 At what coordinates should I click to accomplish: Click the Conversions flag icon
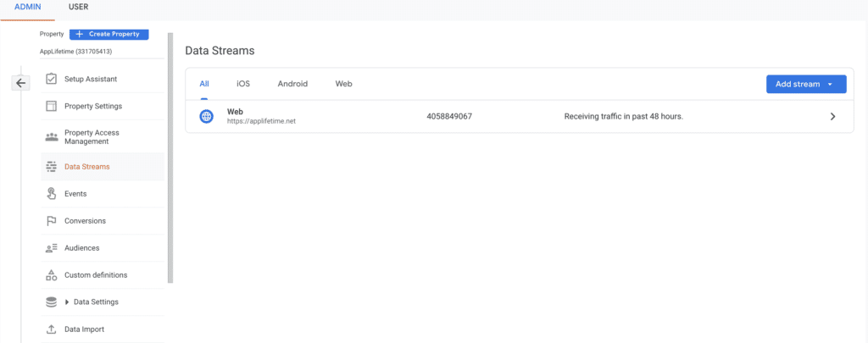(x=51, y=221)
